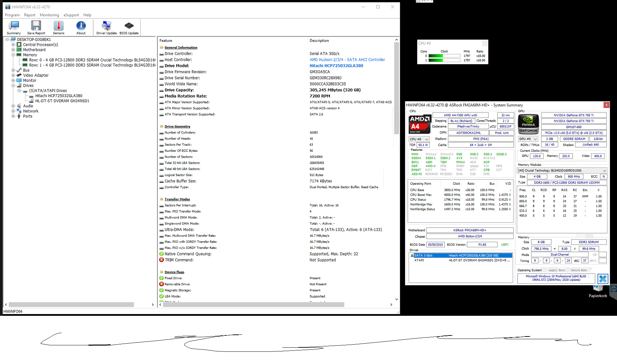617x364 pixels.
Task: Click the BIOS Date 05/05/2015 field
Action: pyautogui.click(x=435, y=244)
